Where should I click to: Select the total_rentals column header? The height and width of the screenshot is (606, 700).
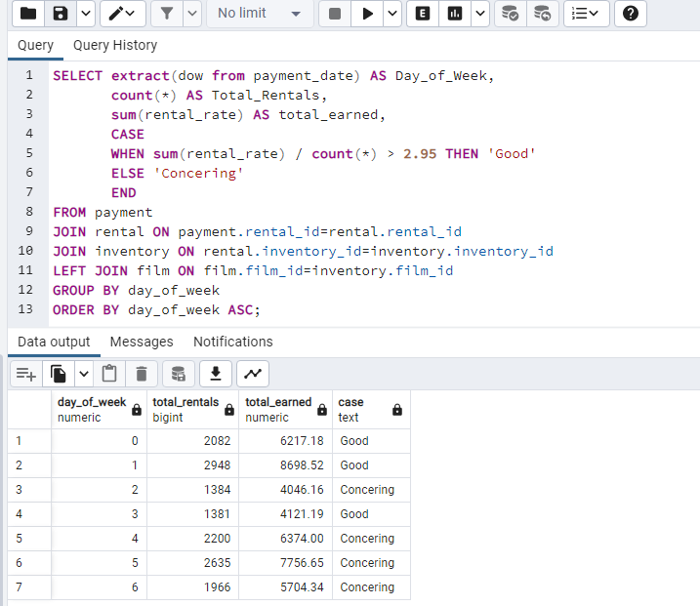pos(193,409)
